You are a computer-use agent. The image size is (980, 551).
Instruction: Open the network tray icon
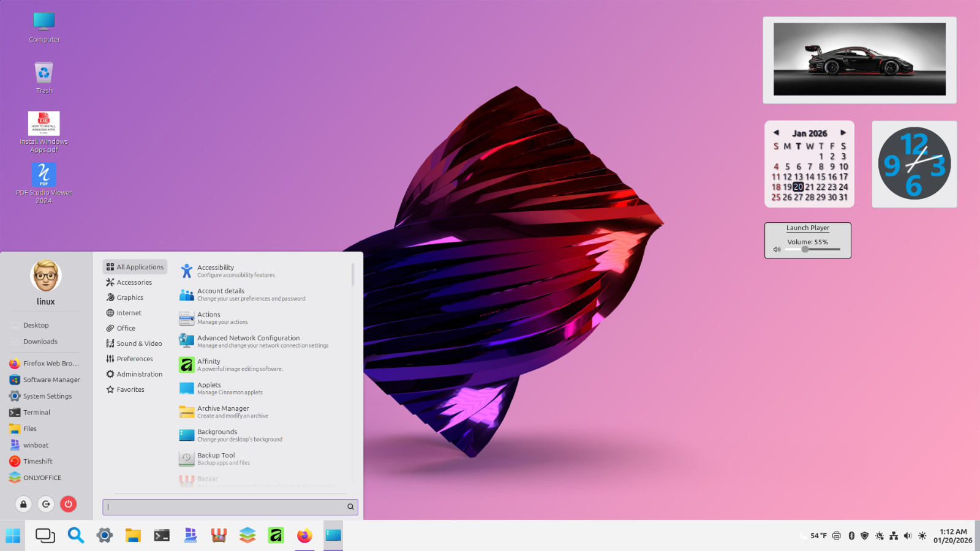(894, 536)
